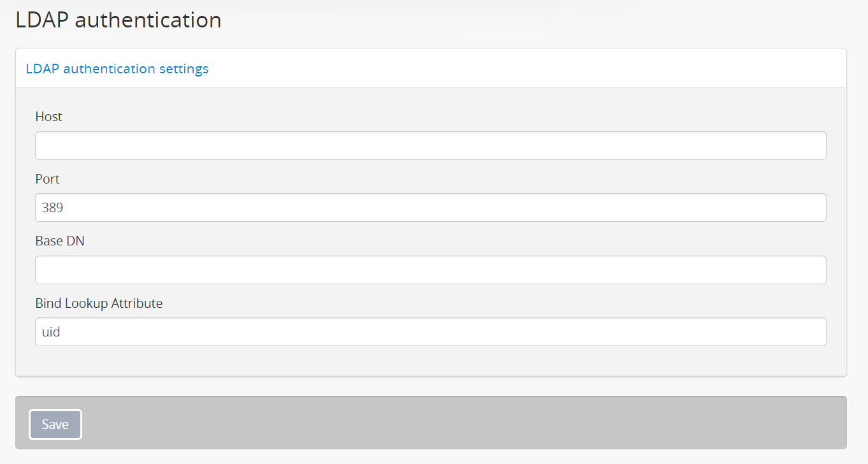Viewport: 868px width, 464px height.
Task: Click the Bind Lookup Attribute label
Action: click(99, 303)
